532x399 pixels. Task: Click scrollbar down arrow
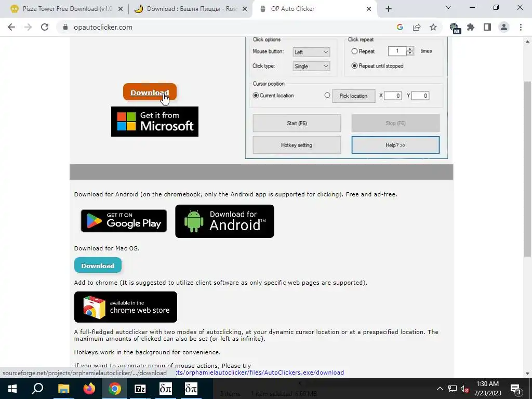coord(527,374)
